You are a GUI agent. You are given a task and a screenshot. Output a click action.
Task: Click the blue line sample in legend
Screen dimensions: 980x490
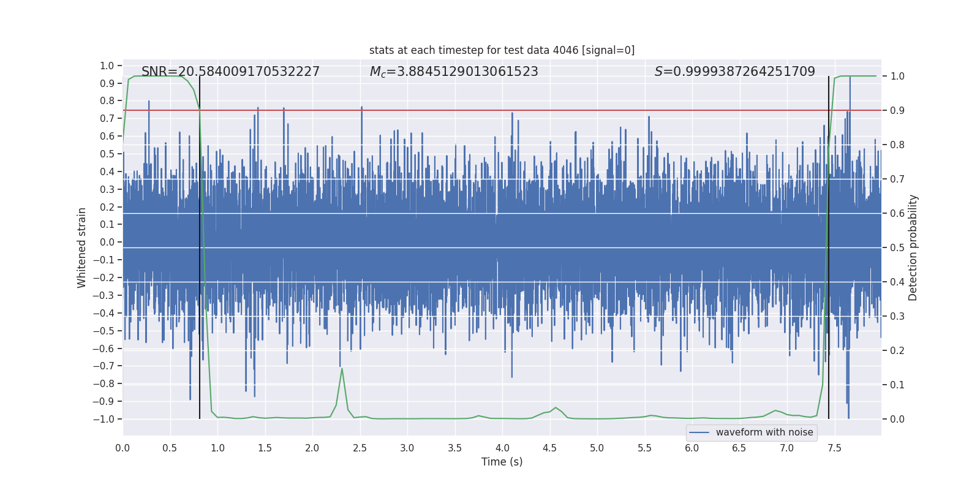(699, 432)
